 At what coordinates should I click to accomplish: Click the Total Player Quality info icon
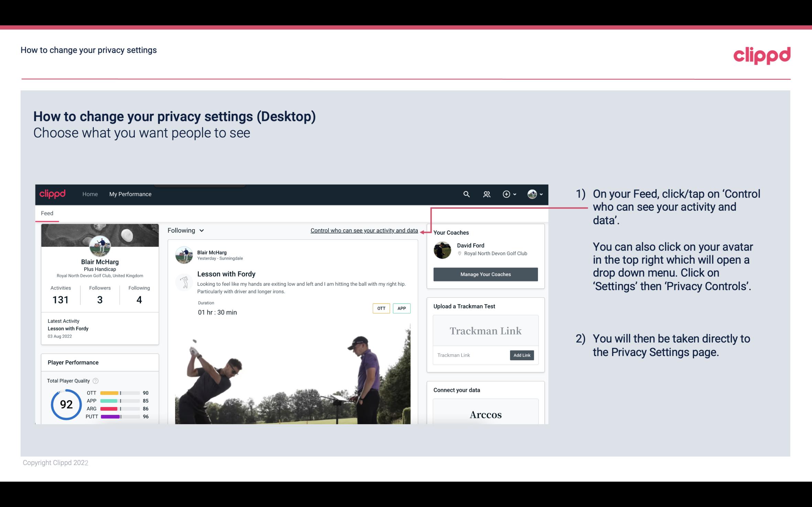96,380
